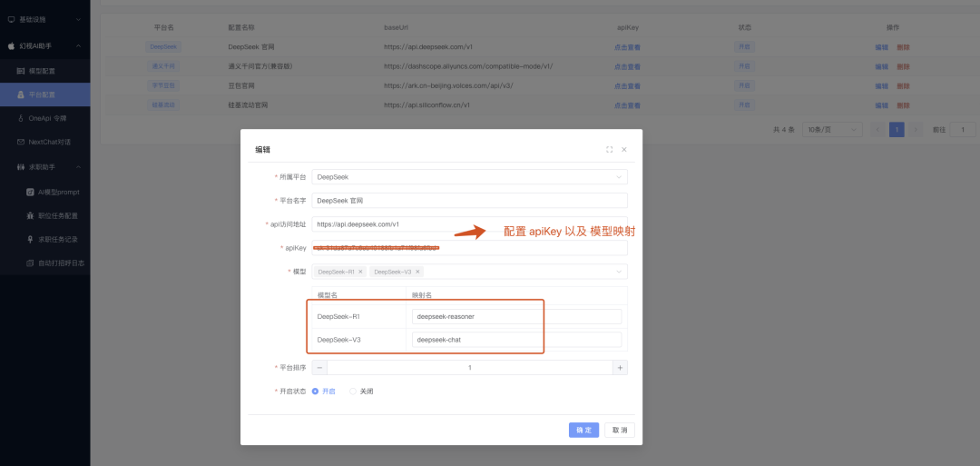
Task: Click the api访问地址 input field
Action: tap(469, 224)
